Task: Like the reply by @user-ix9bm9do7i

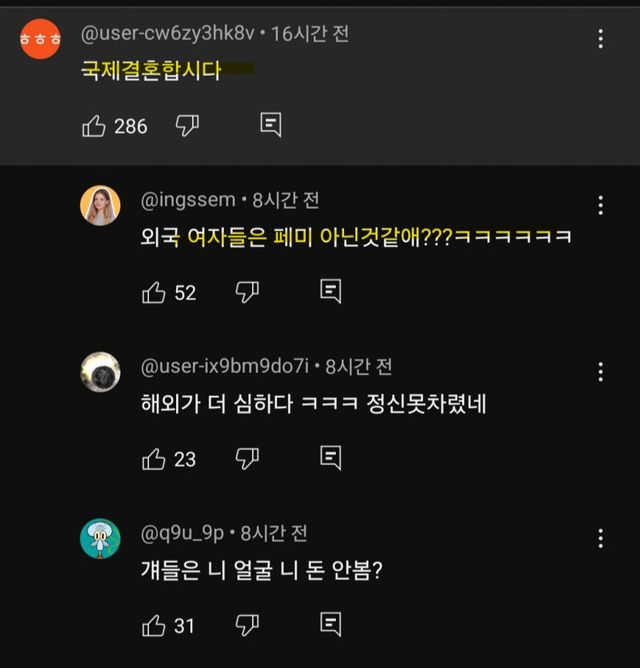Action: tap(154, 459)
